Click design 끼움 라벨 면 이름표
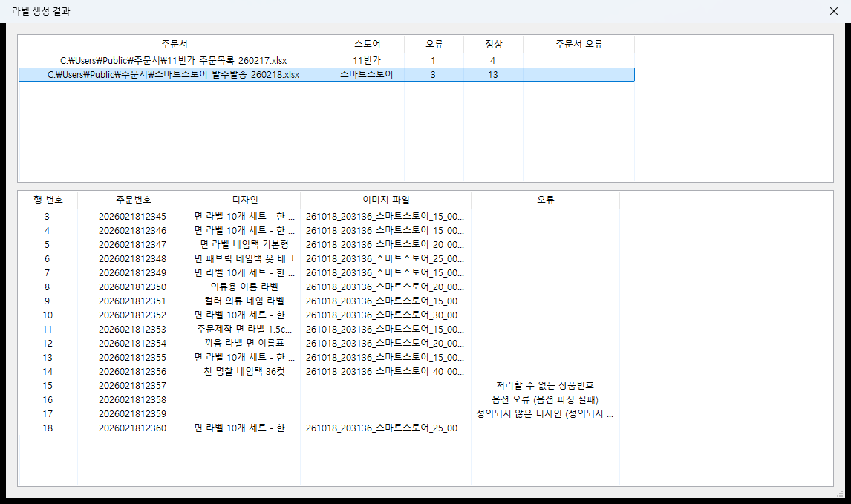 [x=244, y=344]
